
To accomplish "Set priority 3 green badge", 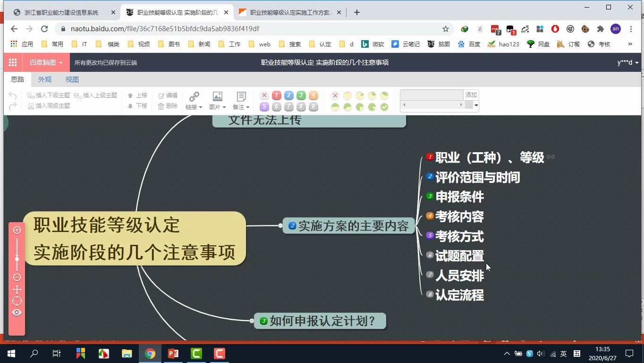I will (x=301, y=95).
